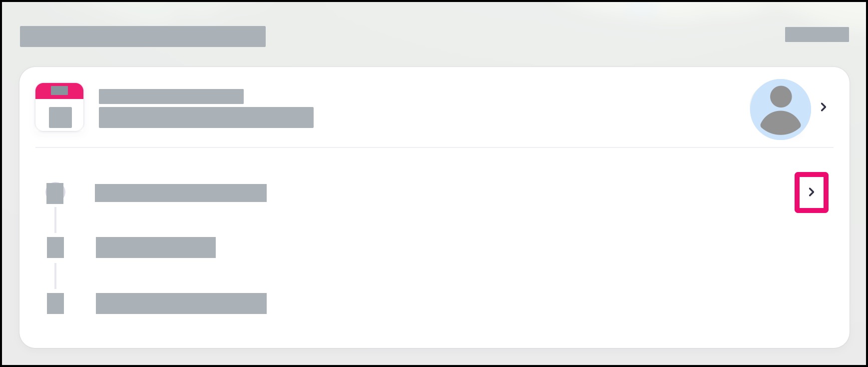Click the gray link placeholder in page header
Viewport: 868px width, 367px height.
click(x=817, y=34)
